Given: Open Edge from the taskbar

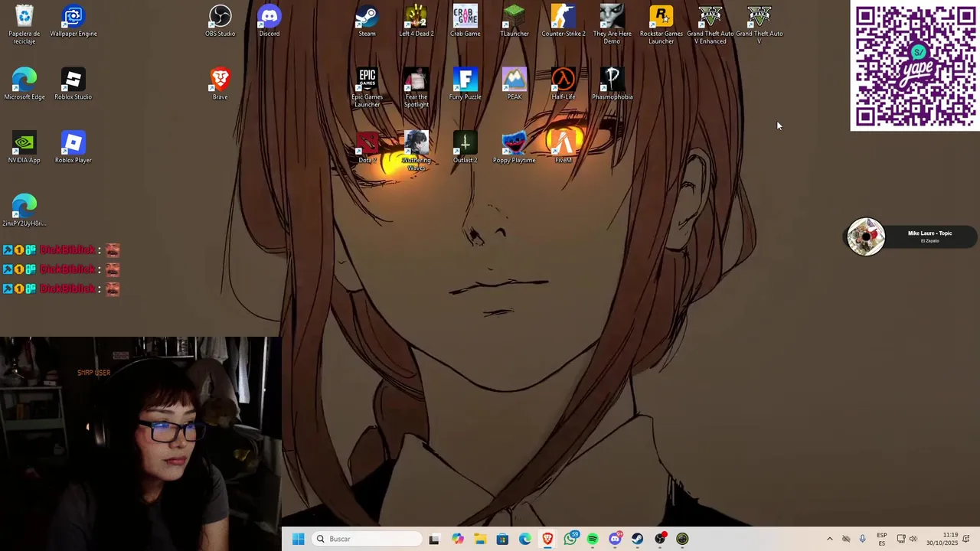Looking at the screenshot, I should coord(525,539).
